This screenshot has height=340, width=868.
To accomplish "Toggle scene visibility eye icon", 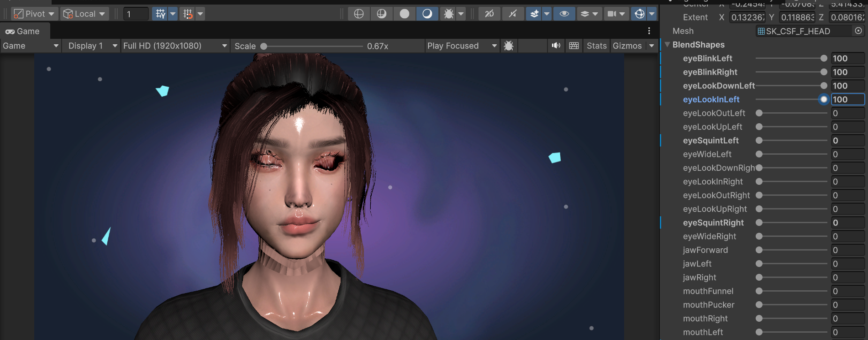I will pyautogui.click(x=564, y=14).
